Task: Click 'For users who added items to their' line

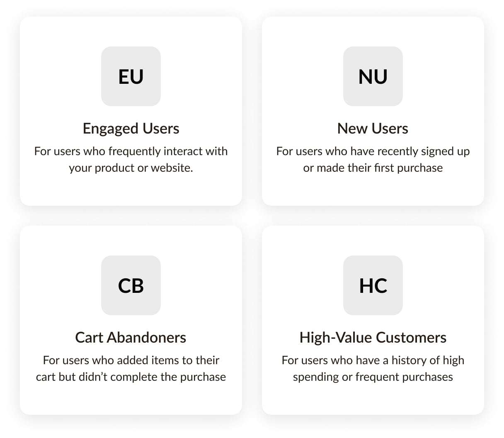Action: click(131, 360)
